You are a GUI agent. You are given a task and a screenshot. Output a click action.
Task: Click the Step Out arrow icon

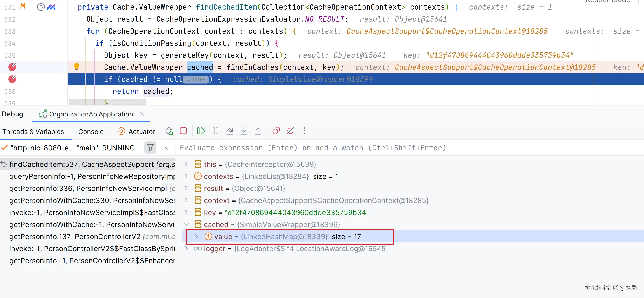click(x=258, y=131)
